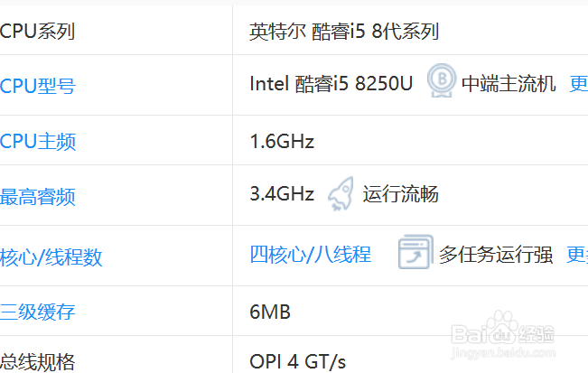
Task: Click the 最高睿频 label link
Action: point(38,198)
